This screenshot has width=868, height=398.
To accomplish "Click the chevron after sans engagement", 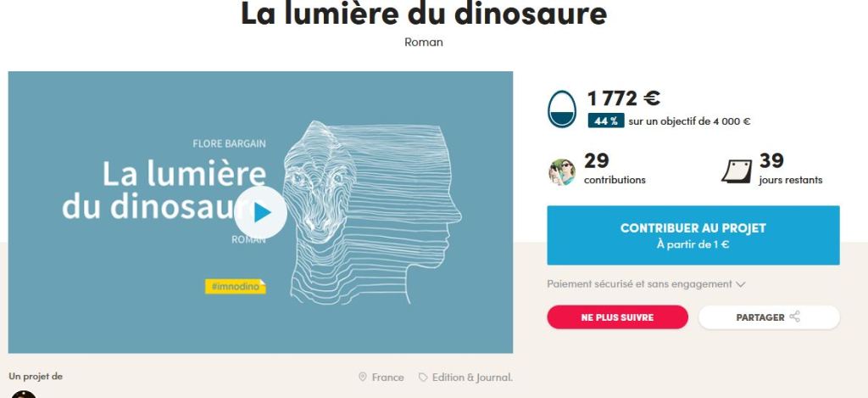I will click(x=740, y=284).
